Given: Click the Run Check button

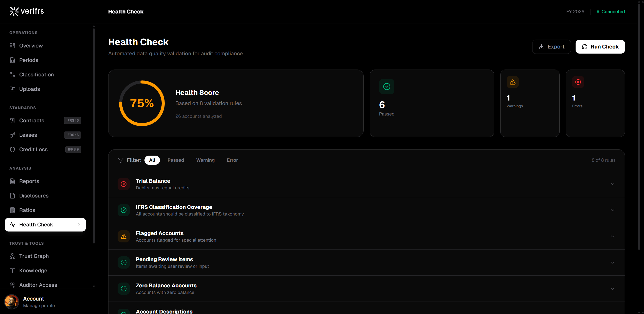Looking at the screenshot, I should click(x=600, y=47).
